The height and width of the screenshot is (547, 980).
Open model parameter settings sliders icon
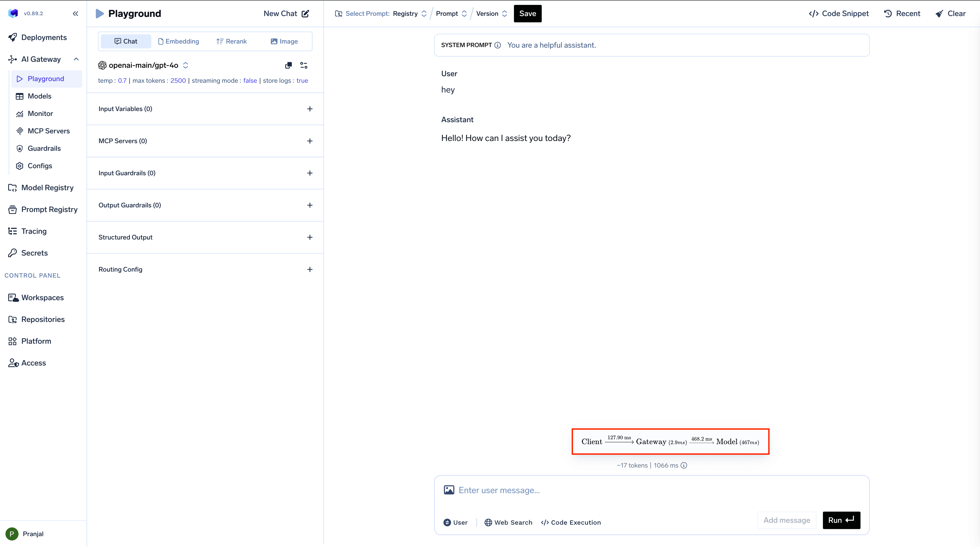tap(304, 65)
